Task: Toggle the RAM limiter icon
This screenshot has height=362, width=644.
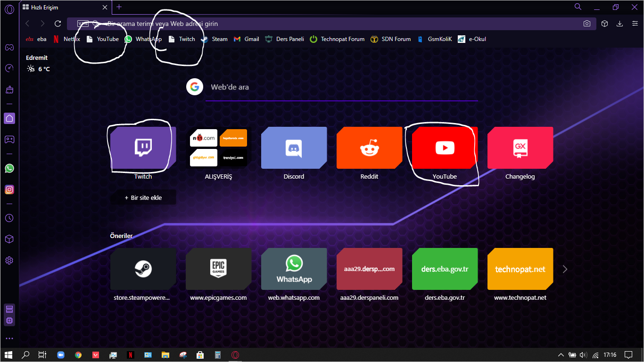Action: coord(9,309)
